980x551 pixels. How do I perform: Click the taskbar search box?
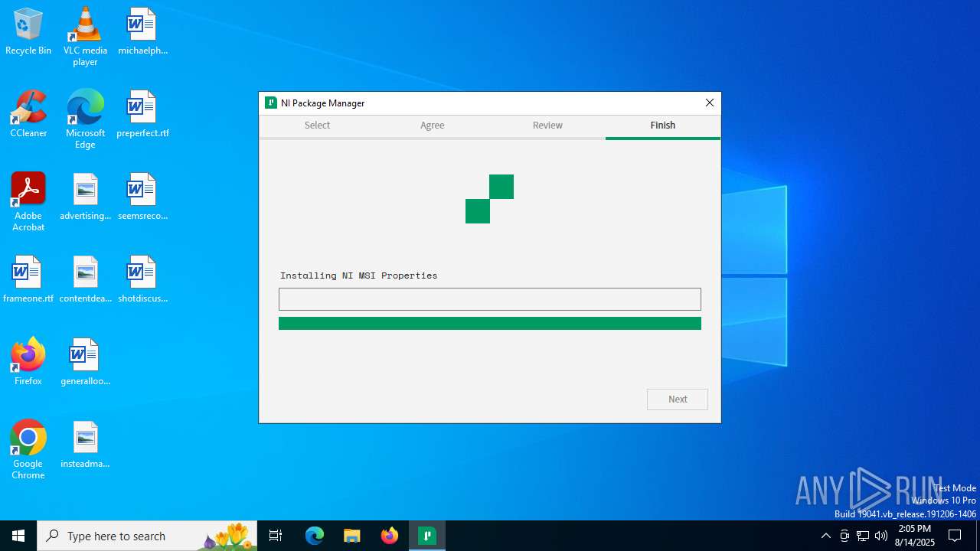[x=147, y=536]
